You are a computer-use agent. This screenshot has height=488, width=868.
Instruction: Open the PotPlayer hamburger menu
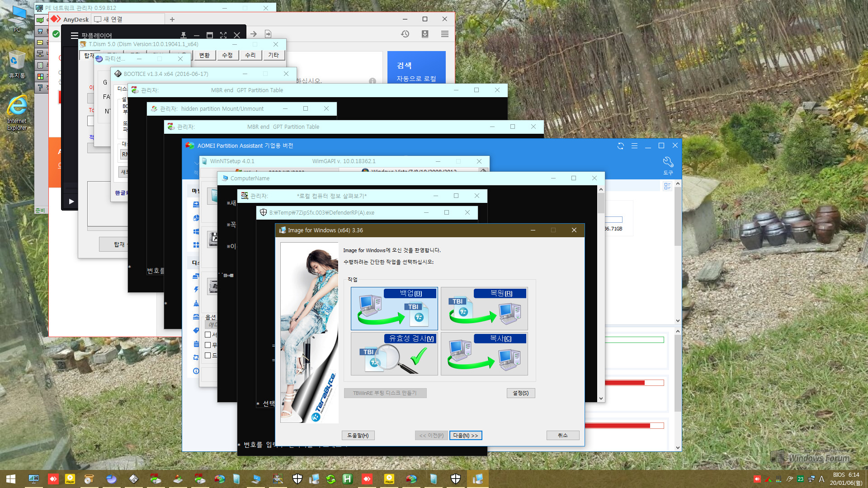tap(75, 36)
